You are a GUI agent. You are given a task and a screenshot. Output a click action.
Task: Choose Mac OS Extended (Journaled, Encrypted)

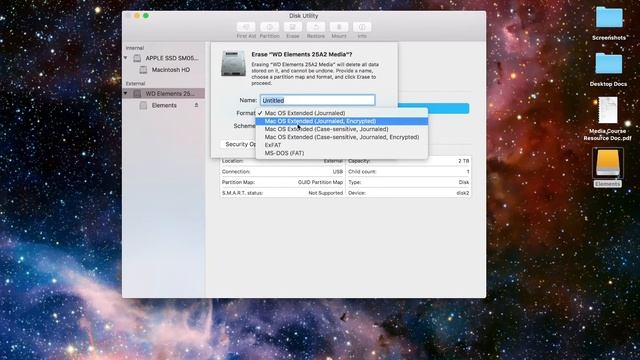(342, 121)
